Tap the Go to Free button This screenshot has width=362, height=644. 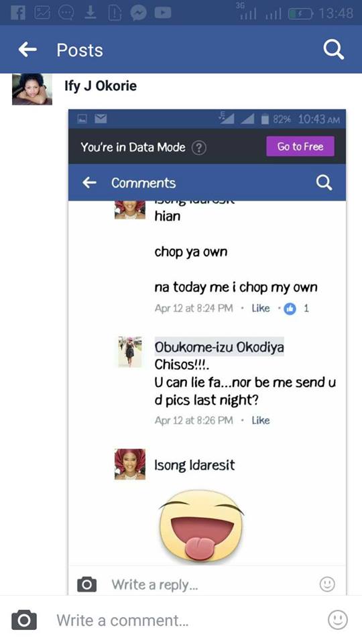[300, 147]
